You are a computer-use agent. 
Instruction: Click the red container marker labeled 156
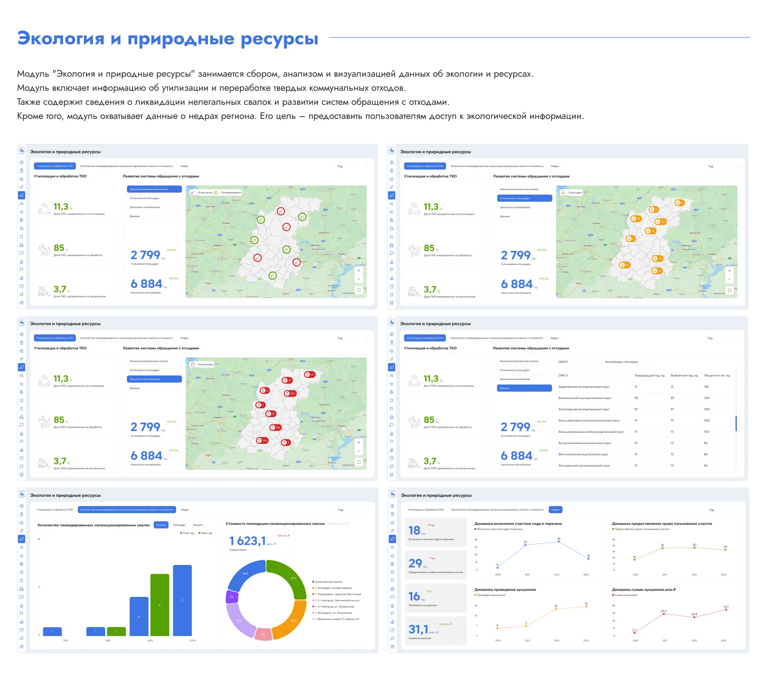coord(275,427)
